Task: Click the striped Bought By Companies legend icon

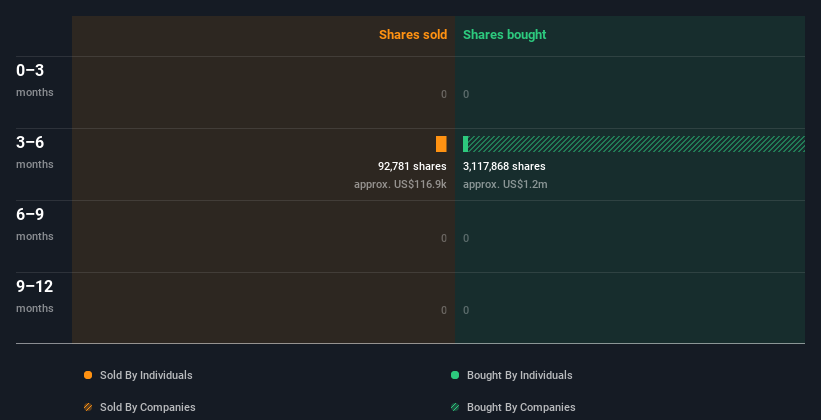Action: (455, 407)
